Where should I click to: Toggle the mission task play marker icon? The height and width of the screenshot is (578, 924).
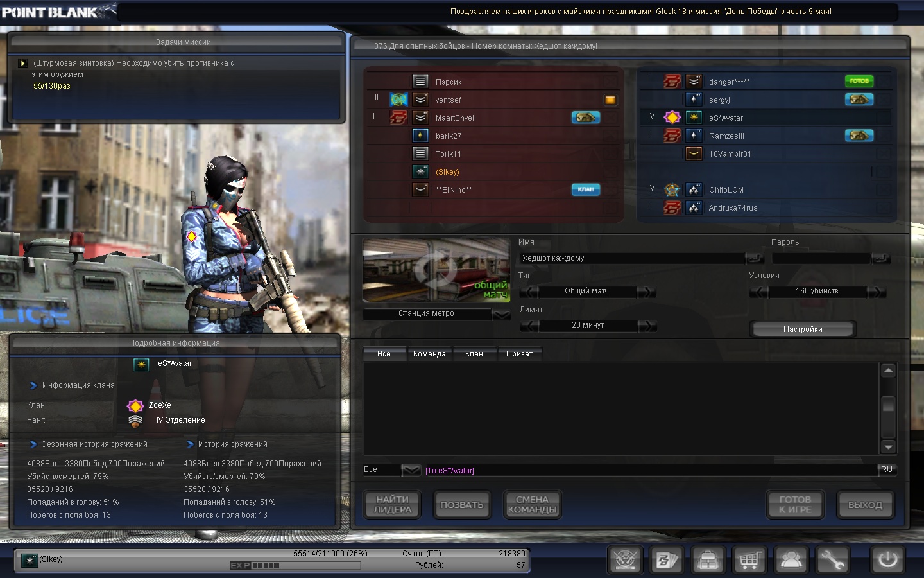23,63
